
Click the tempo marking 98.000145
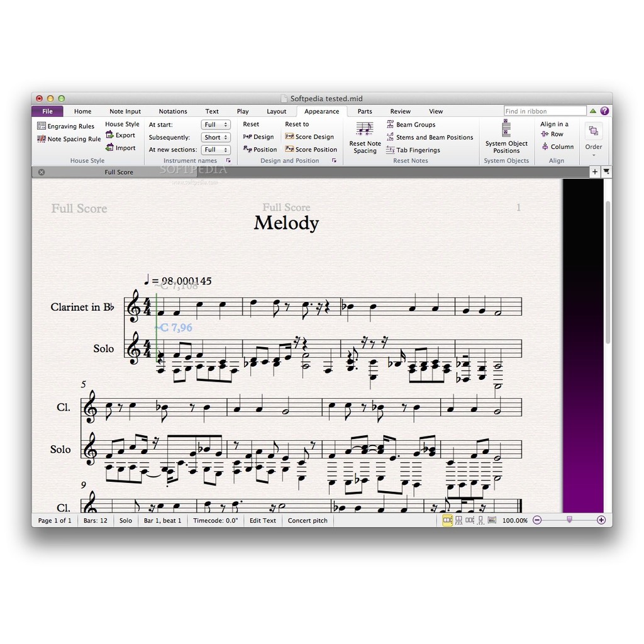point(178,280)
